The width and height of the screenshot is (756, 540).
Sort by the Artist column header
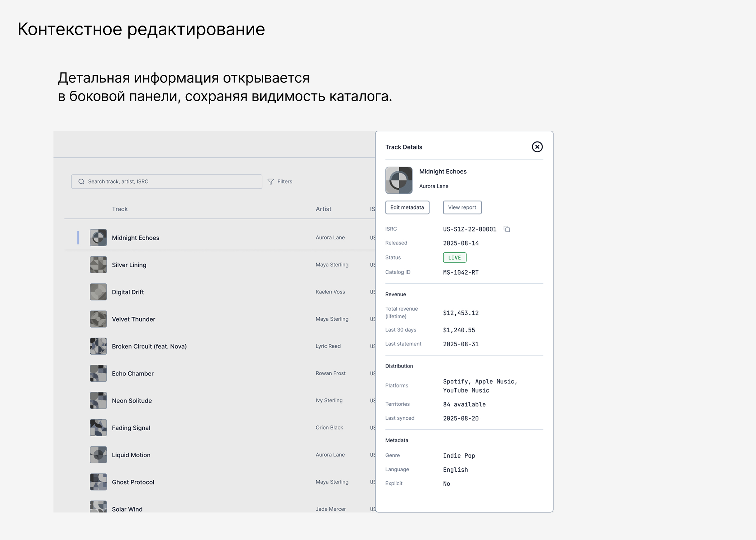click(323, 209)
